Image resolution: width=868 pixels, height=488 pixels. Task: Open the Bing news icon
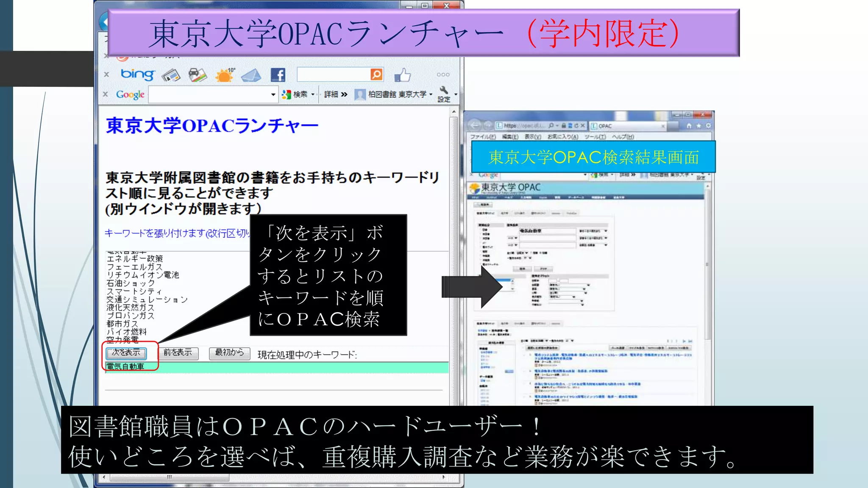coord(171,75)
